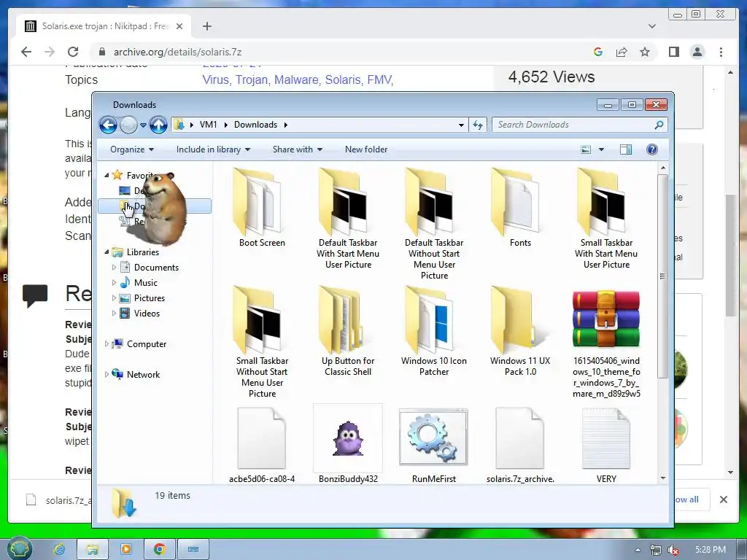This screenshot has height=560, width=747.
Task: Expand the Network tree node
Action: pos(107,374)
